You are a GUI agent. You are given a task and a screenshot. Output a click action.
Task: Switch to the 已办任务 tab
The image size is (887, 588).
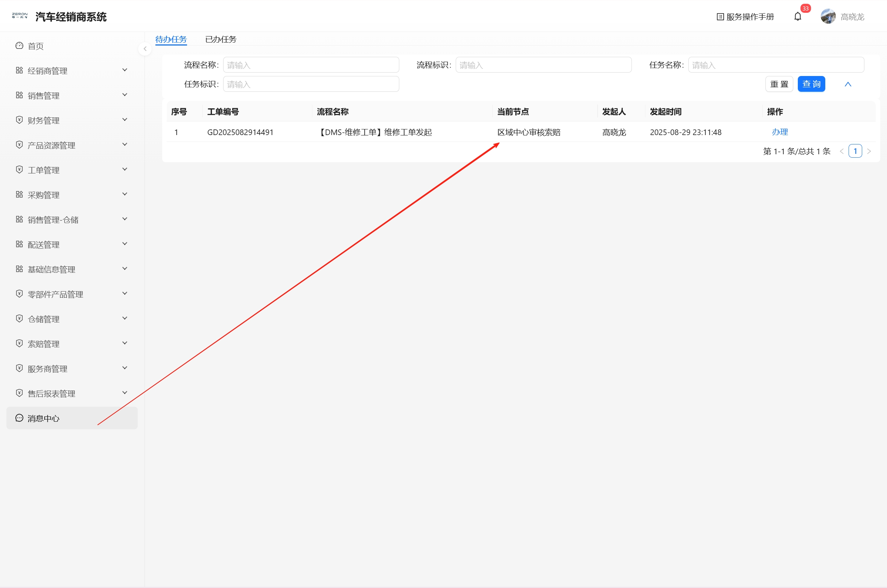pos(221,39)
